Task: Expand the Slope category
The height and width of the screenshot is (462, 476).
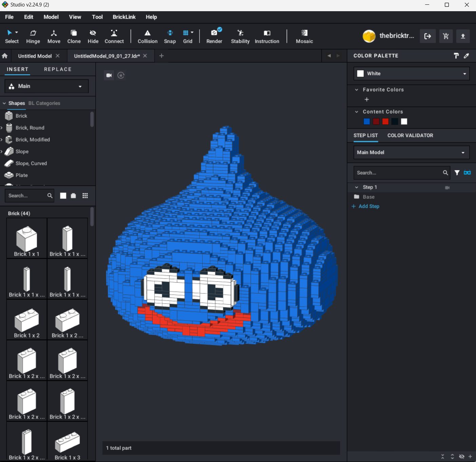Action: 2,151
